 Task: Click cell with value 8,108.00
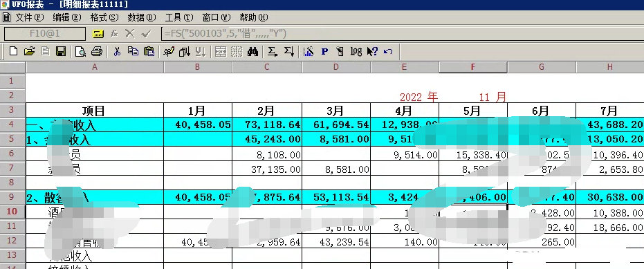(x=267, y=154)
